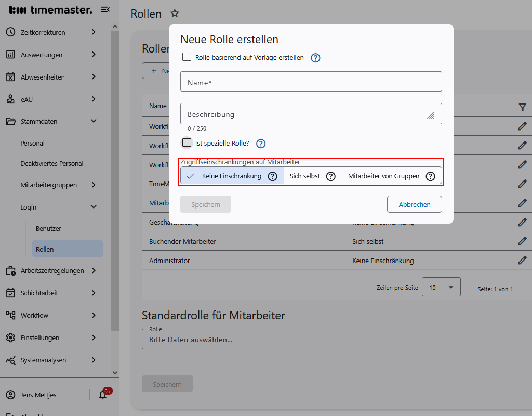Edit Administrator role with pencil icon
The image size is (532, 416).
(522, 260)
